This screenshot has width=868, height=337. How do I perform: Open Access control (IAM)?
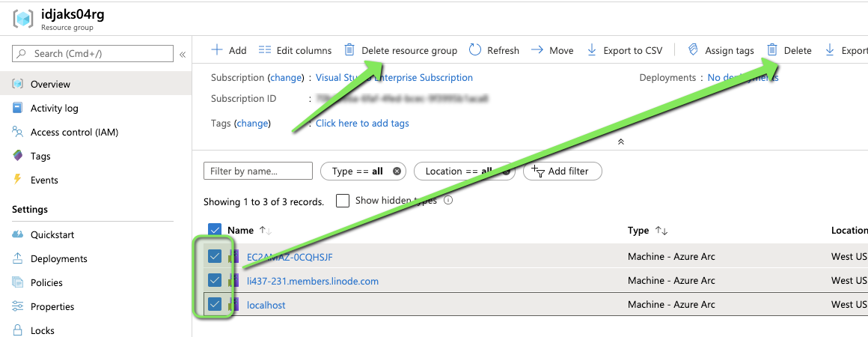click(x=74, y=132)
